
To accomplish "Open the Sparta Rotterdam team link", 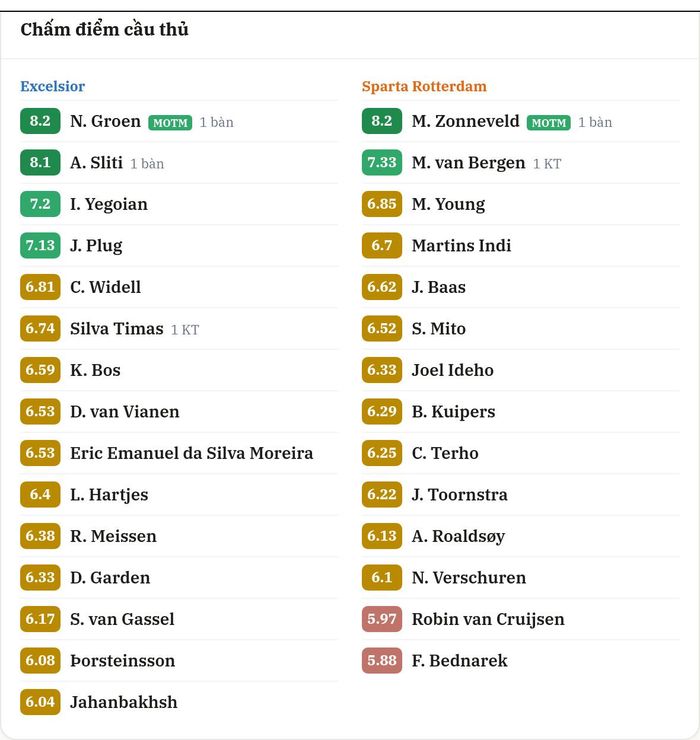I will tap(424, 86).
